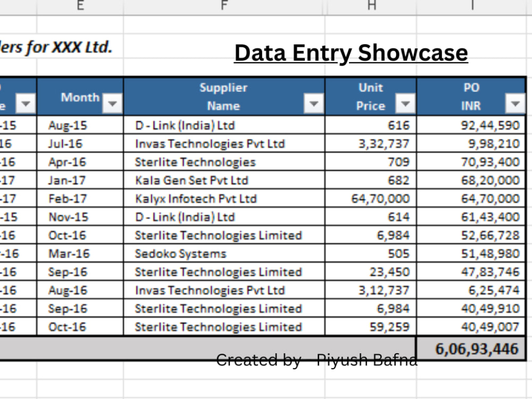Select the total cell 6,06,93,446

pyautogui.click(x=471, y=348)
